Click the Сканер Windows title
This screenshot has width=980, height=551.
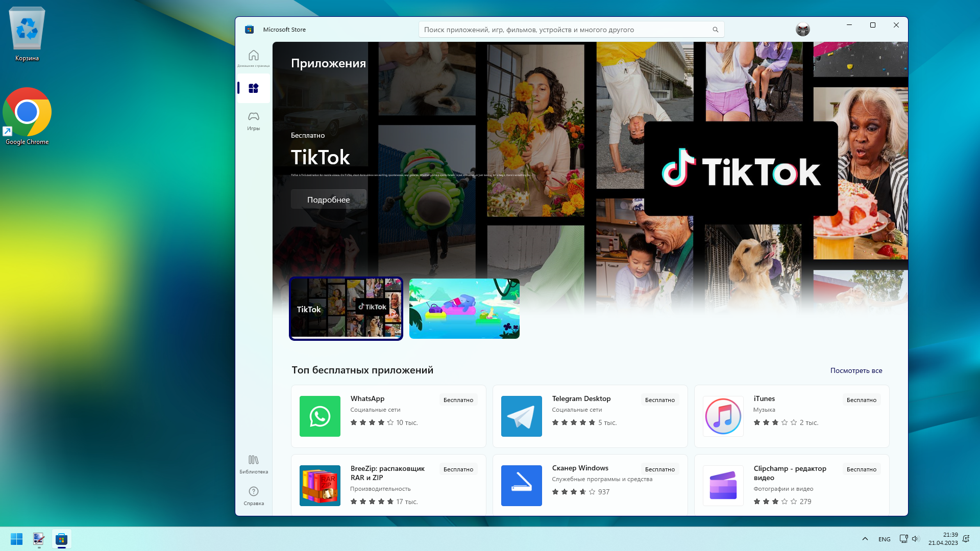(x=580, y=468)
